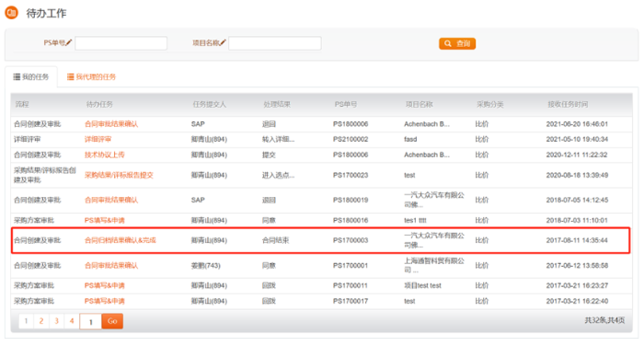Open the 详细评审 task link

pos(98,139)
